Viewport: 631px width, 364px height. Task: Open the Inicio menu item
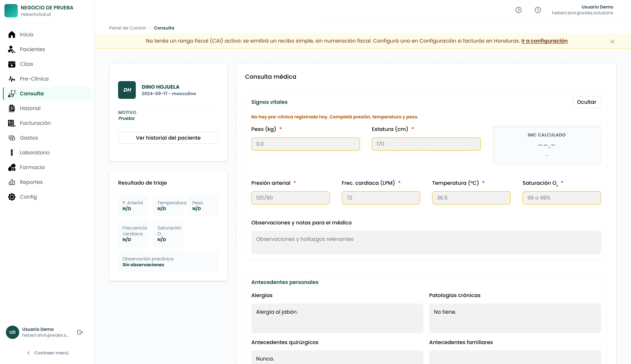coord(47,34)
